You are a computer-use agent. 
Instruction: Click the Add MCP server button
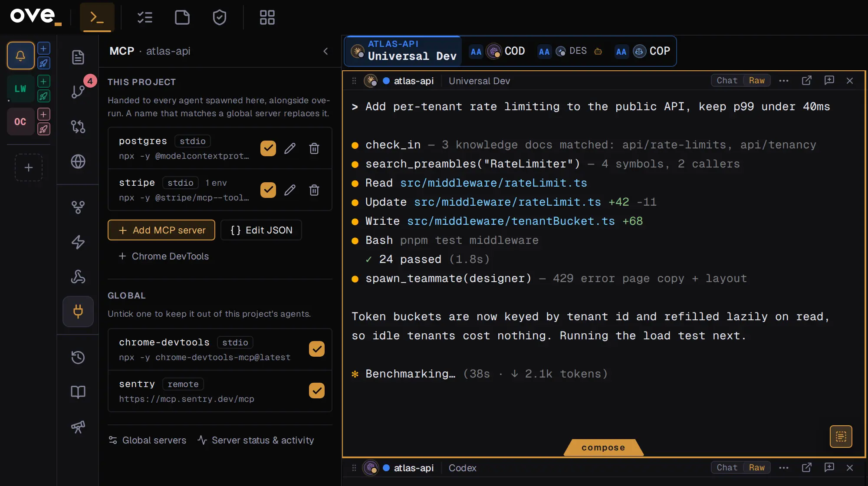pos(161,230)
